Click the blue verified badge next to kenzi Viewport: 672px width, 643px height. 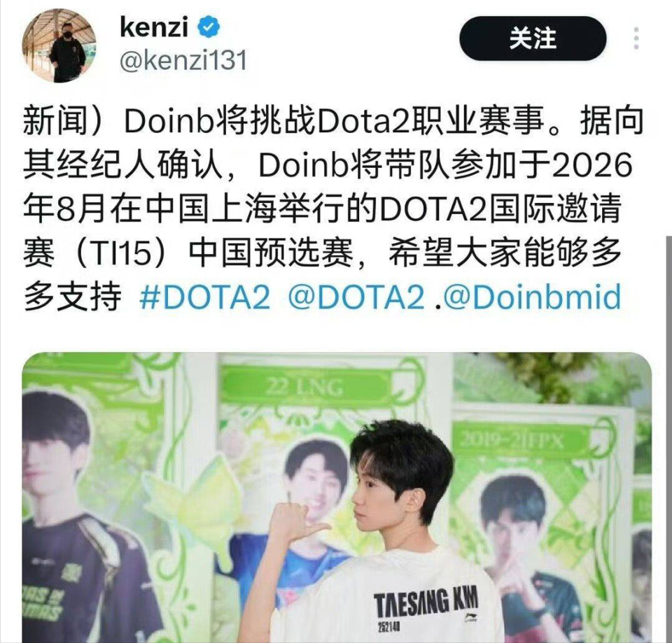click(x=209, y=27)
